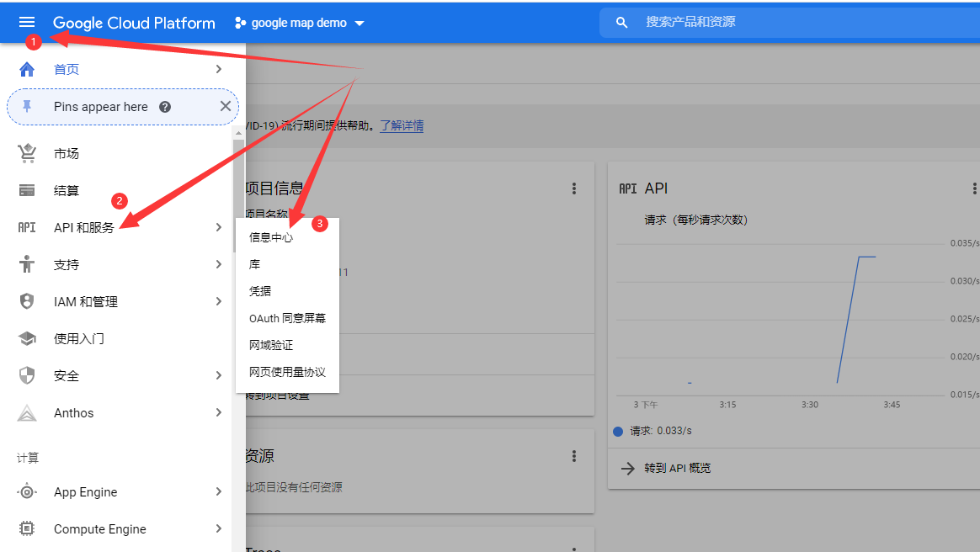
Task: Expand the 安全 submenu chevron
Action: [219, 375]
